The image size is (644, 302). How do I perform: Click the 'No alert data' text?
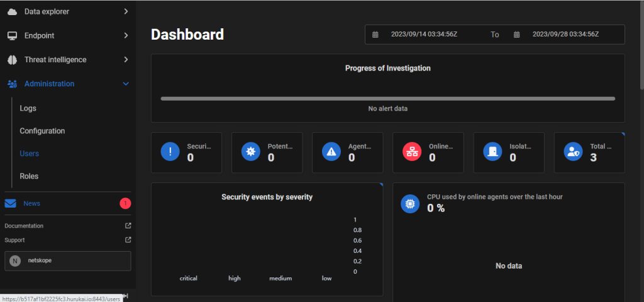point(387,109)
